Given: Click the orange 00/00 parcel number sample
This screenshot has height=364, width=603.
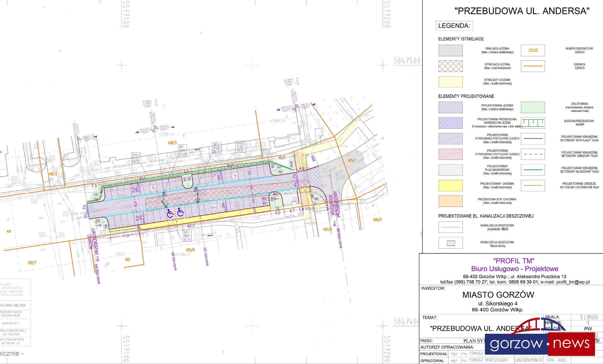Looking at the screenshot, I should pos(533,50).
